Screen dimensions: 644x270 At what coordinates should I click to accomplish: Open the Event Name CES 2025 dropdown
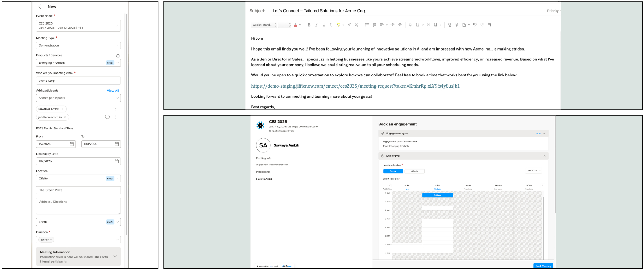pos(78,25)
